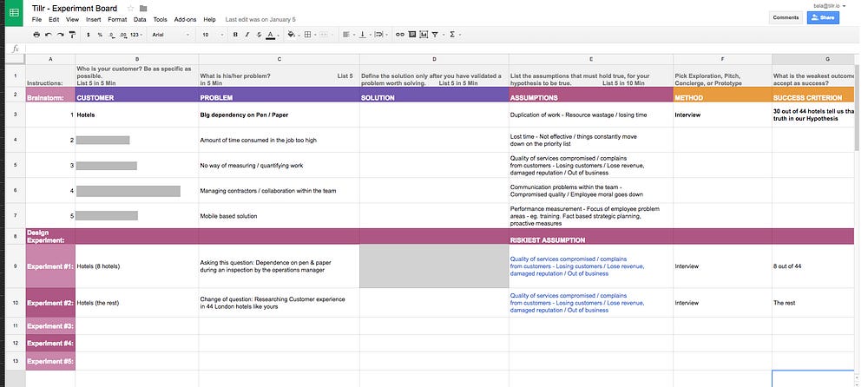Image resolution: width=868 pixels, height=387 pixels.
Task: Click the Insert link icon
Action: [399, 35]
